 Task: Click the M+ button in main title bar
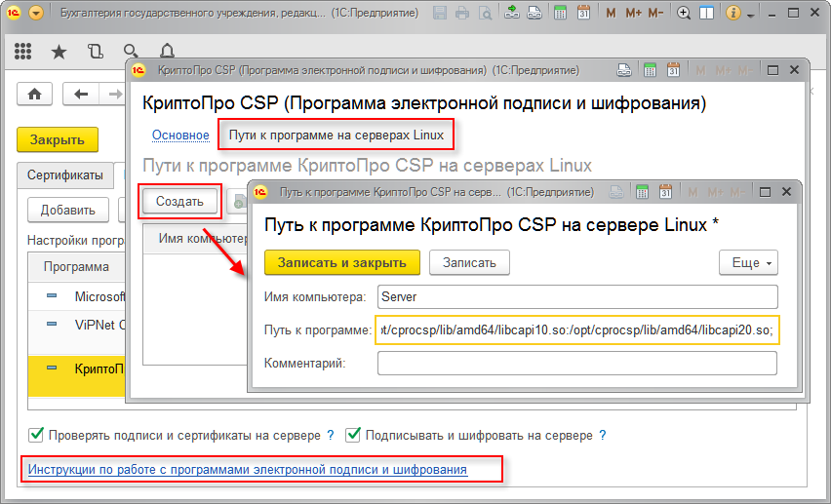click(x=633, y=13)
